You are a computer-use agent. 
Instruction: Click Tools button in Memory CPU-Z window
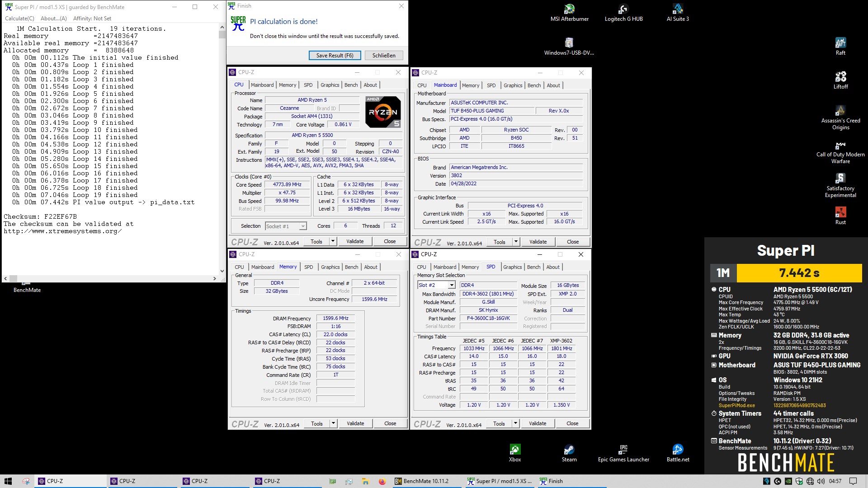point(317,423)
